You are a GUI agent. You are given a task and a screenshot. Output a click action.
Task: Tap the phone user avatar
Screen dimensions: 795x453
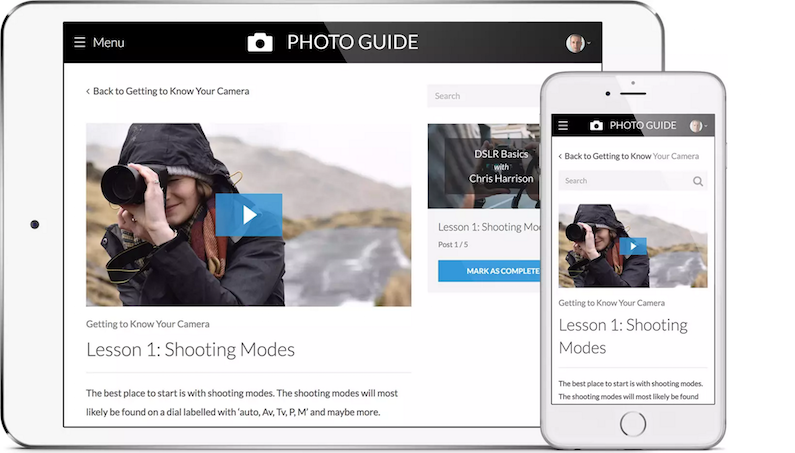(696, 126)
